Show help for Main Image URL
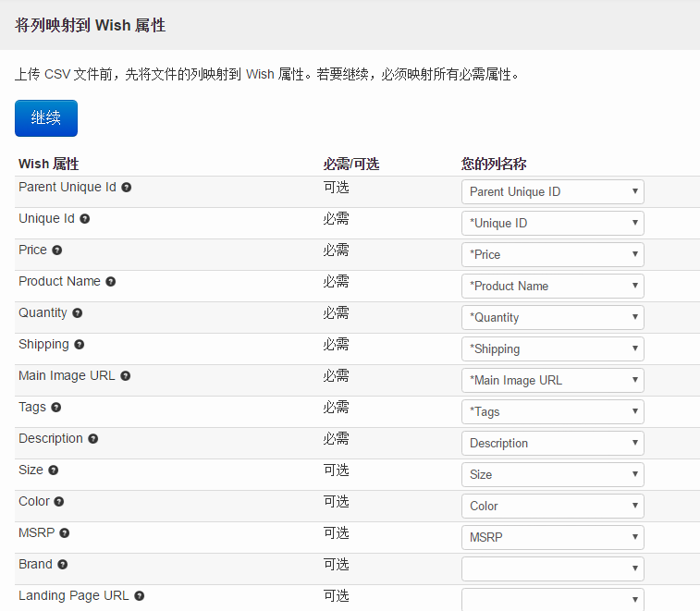700x611 pixels. coord(126,376)
